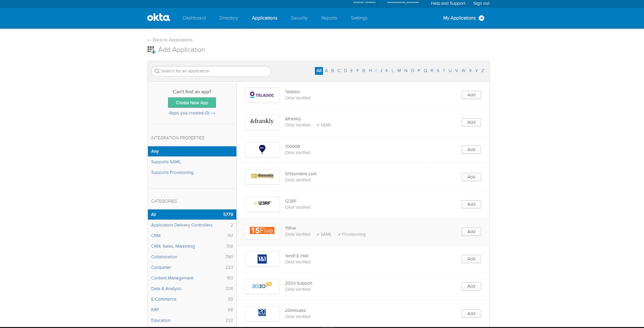Click the &frankly app logo

(262, 122)
